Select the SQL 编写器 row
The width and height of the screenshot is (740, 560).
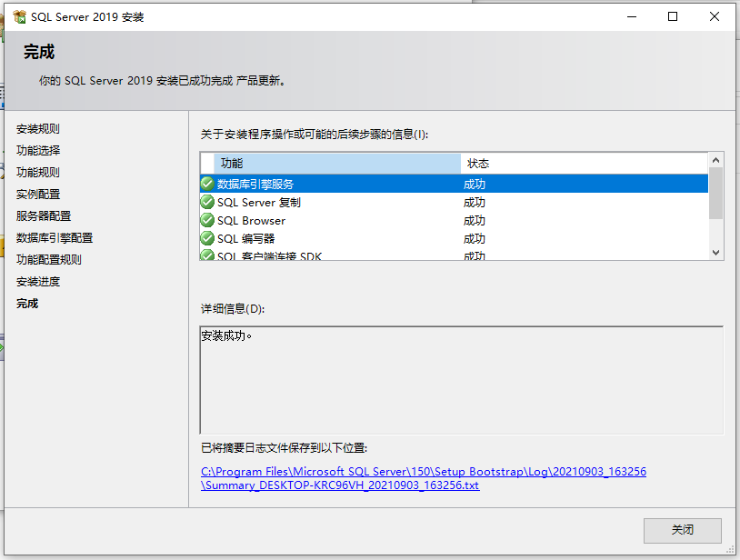click(x=454, y=238)
